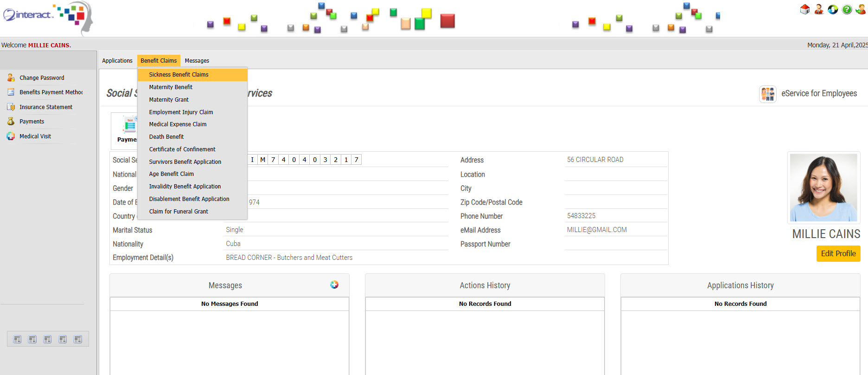Image resolution: width=868 pixels, height=375 pixels.
Task: Click the logout user icon
Action: [x=861, y=9]
